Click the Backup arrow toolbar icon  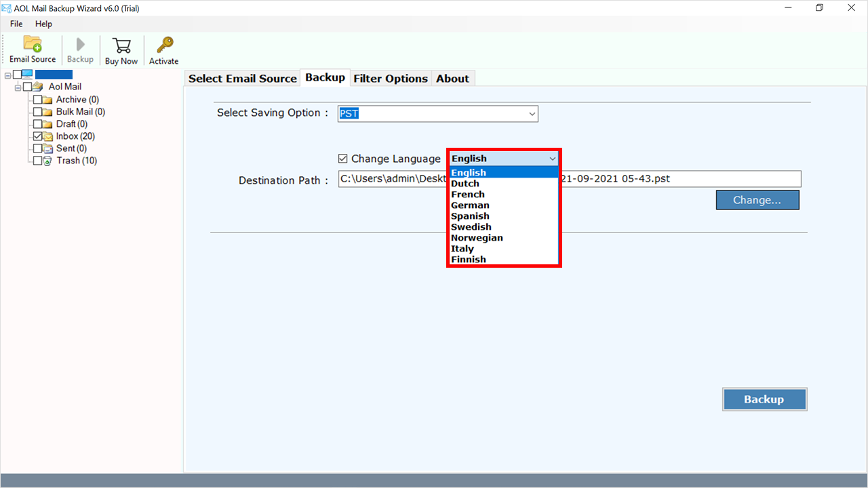[80, 45]
